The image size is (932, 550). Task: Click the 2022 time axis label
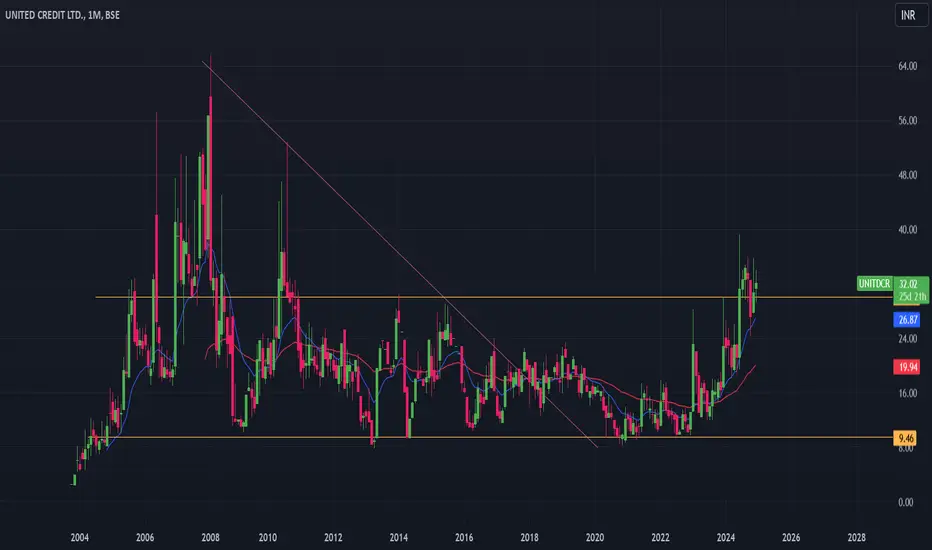(660, 538)
